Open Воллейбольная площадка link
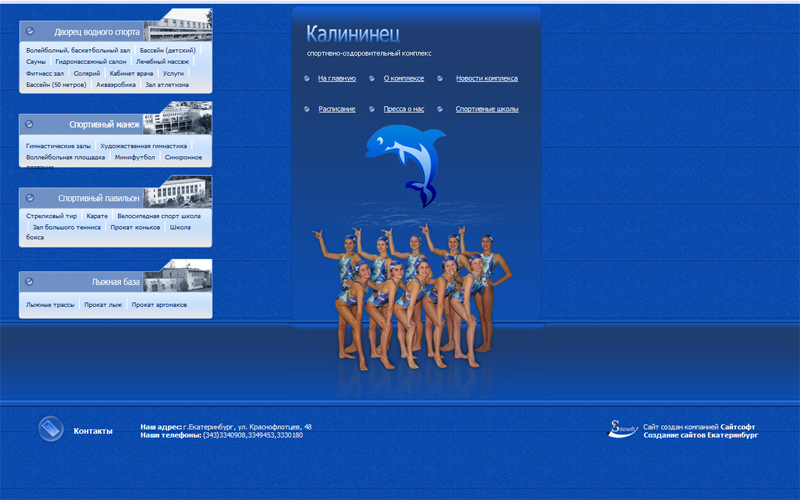Image resolution: width=800 pixels, height=500 pixels. click(65, 157)
